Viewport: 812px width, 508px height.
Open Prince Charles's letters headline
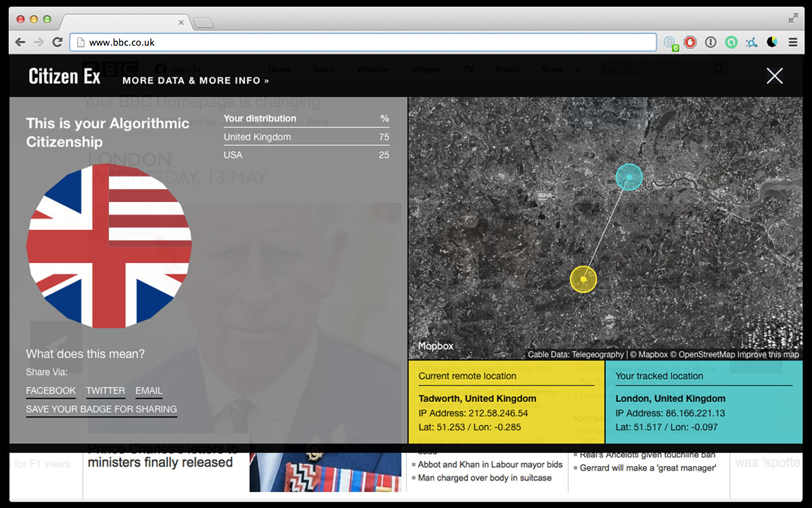(x=163, y=455)
